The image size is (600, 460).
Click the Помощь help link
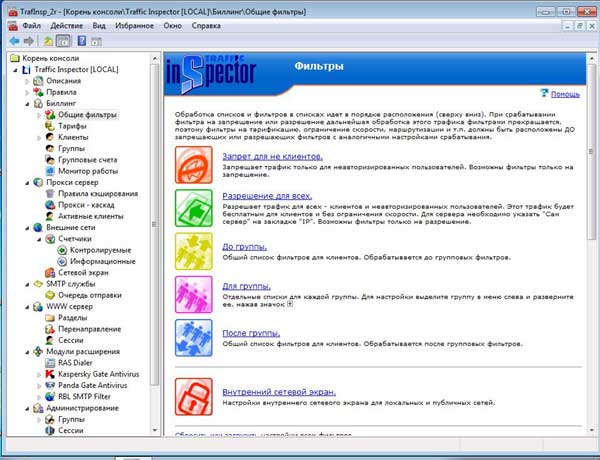(565, 94)
